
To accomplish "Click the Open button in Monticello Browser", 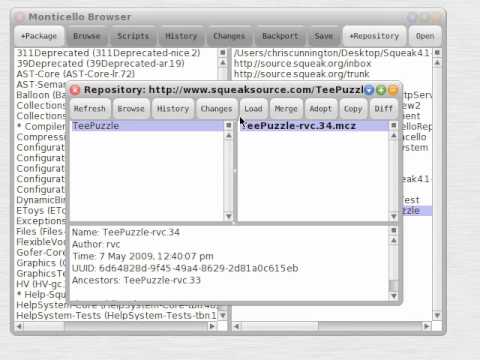I will tap(425, 36).
